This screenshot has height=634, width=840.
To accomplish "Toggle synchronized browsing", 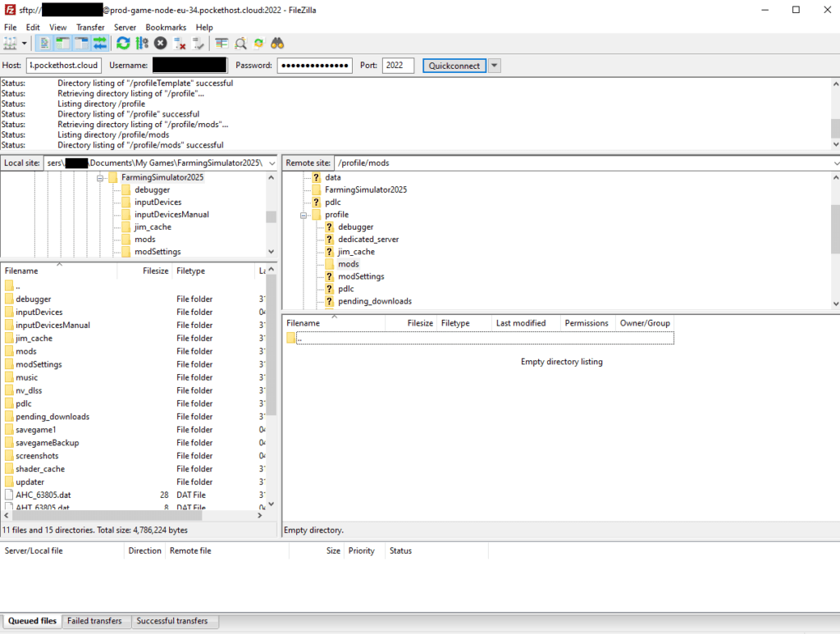I will click(x=258, y=43).
